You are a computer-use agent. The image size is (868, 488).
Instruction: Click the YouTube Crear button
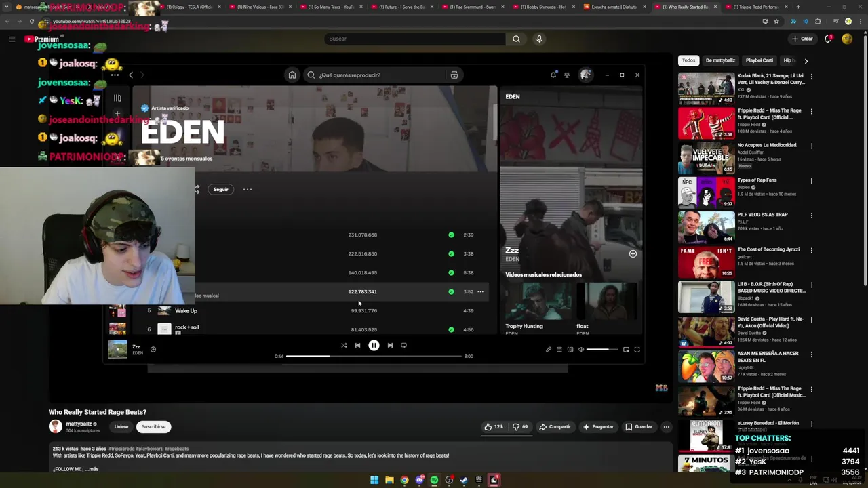point(802,39)
